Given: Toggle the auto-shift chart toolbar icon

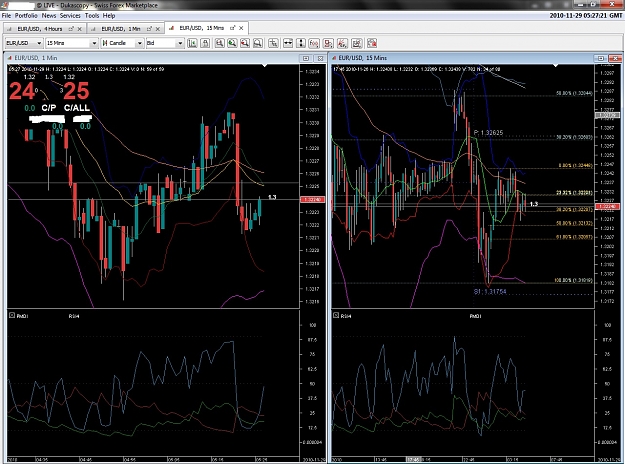Looking at the screenshot, I should pyautogui.click(x=192, y=43).
